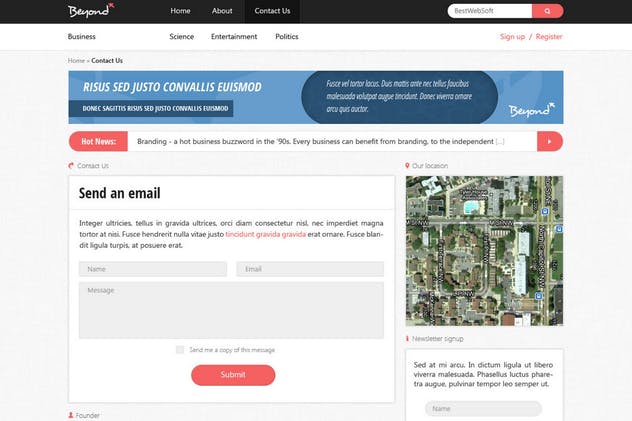This screenshot has width=632, height=421.
Task: Click the Beyond logo in blue banner
Action: (531, 110)
